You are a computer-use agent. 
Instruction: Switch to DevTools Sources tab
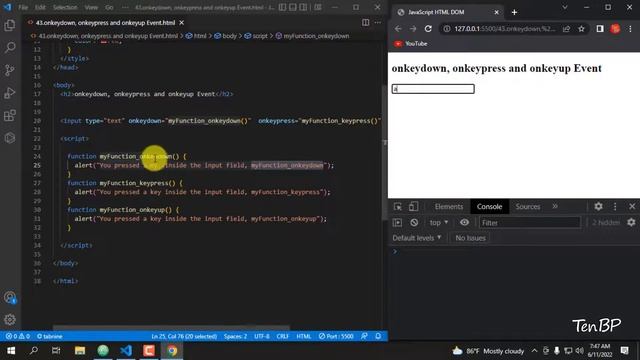527,207
